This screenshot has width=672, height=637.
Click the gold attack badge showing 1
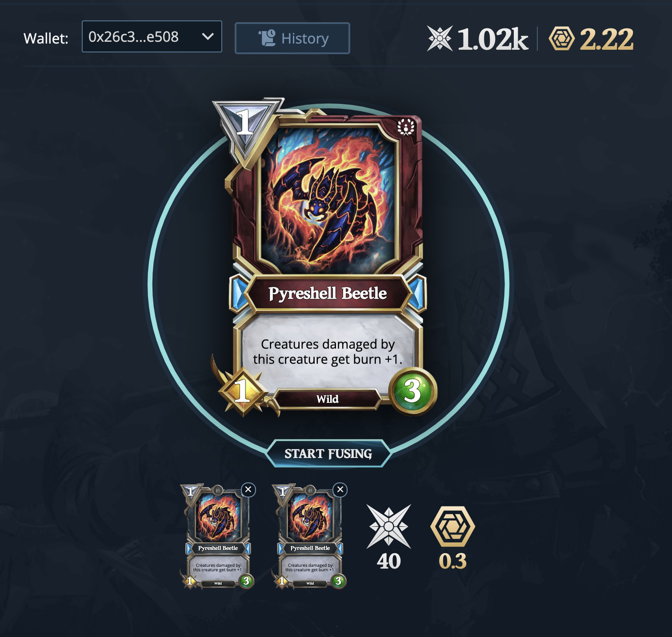243,391
